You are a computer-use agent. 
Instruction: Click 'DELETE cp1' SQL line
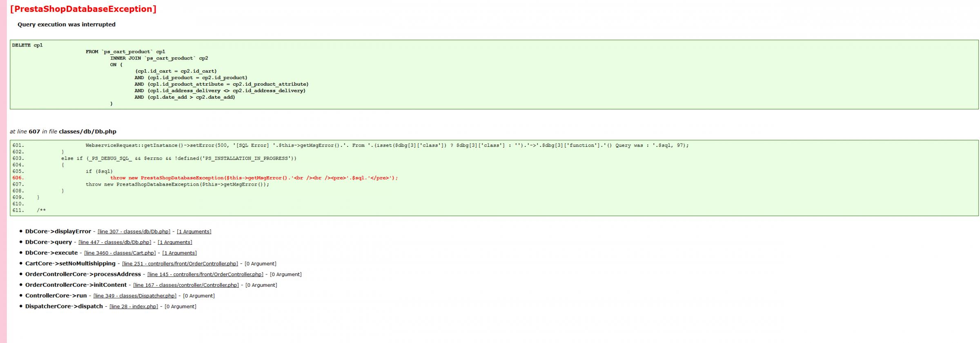click(27, 45)
